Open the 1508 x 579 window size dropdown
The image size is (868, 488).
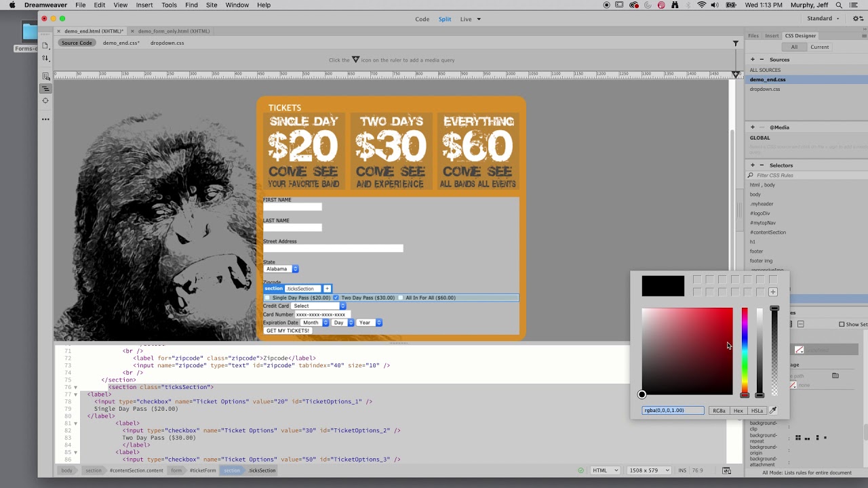point(650,470)
